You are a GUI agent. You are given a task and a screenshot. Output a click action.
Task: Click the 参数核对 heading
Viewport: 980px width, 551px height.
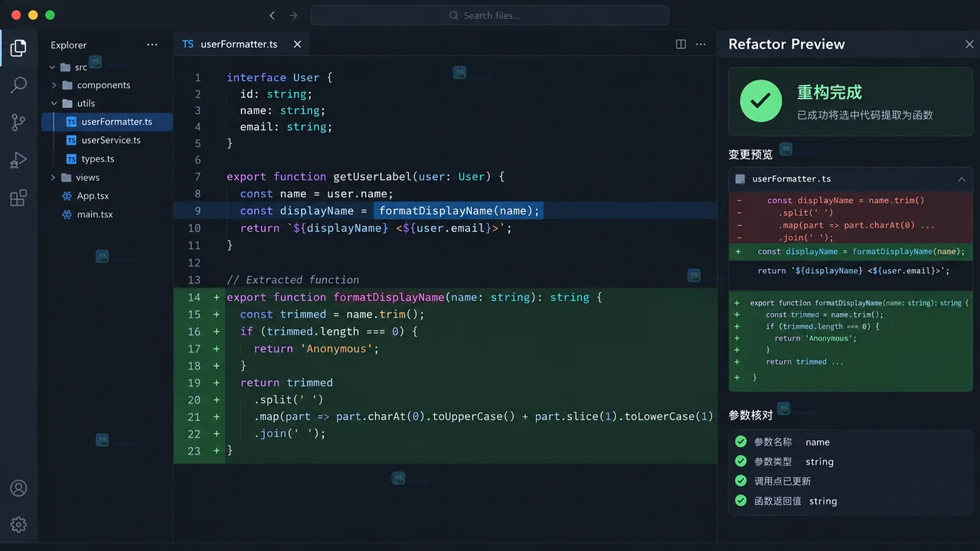coord(750,415)
